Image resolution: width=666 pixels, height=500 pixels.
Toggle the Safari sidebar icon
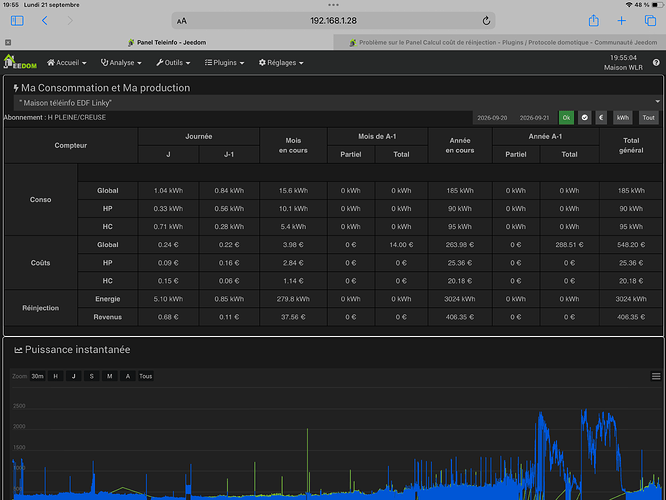coord(17,20)
